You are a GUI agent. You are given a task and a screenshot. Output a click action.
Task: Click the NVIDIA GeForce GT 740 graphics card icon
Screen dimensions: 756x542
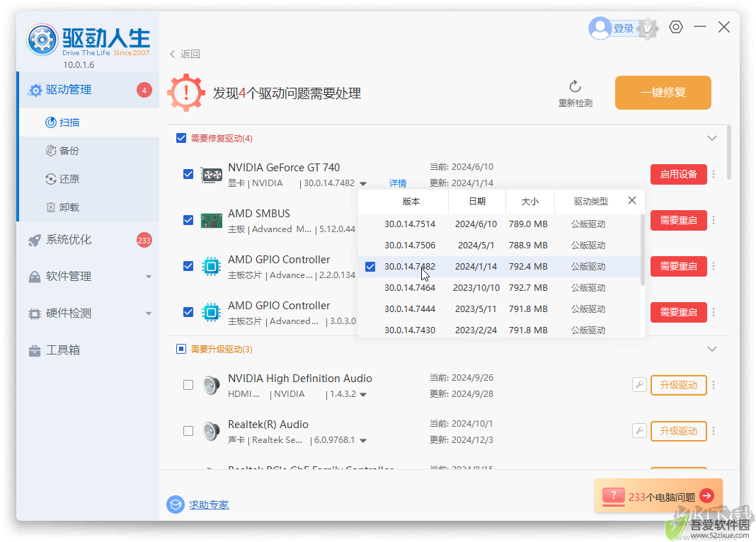211,175
